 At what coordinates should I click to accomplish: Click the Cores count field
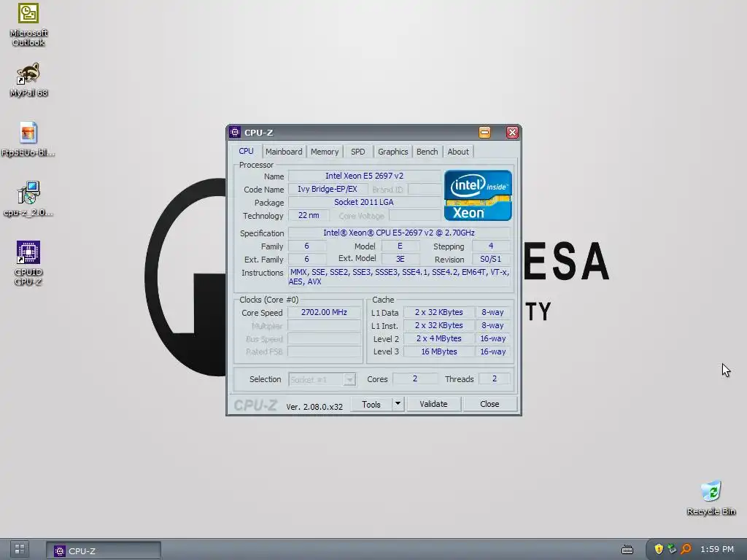[x=415, y=378]
